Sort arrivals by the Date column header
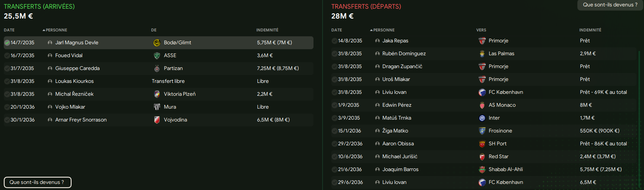This screenshot has width=644, height=190. (9, 30)
